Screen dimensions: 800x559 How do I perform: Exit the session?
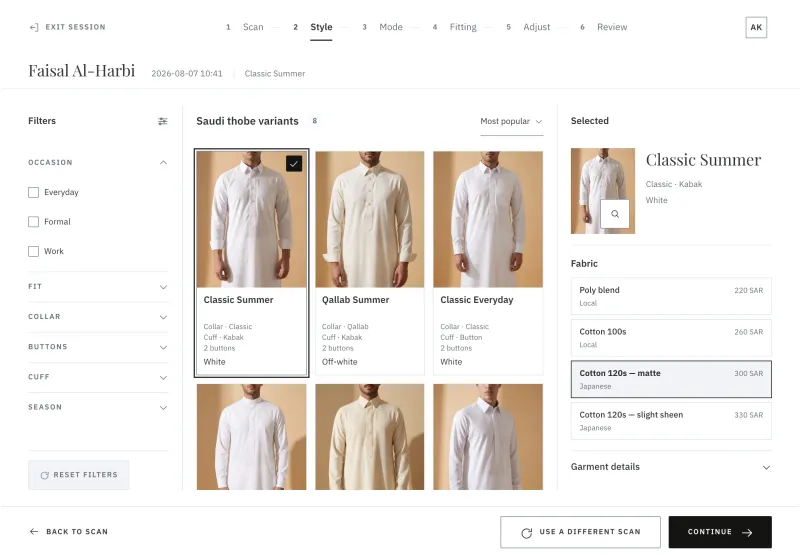pos(67,27)
